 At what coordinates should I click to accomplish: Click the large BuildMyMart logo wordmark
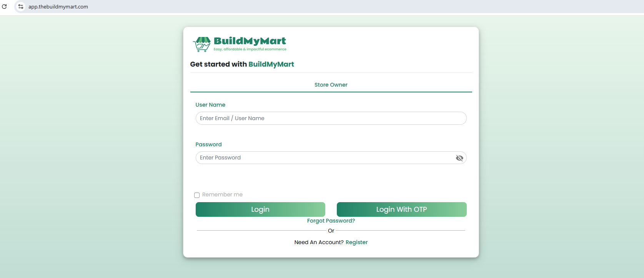click(250, 41)
